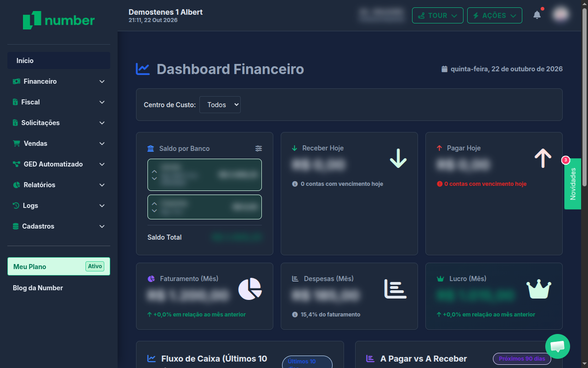
Task: Click the Despesas bar chart icon
Action: [x=395, y=289]
